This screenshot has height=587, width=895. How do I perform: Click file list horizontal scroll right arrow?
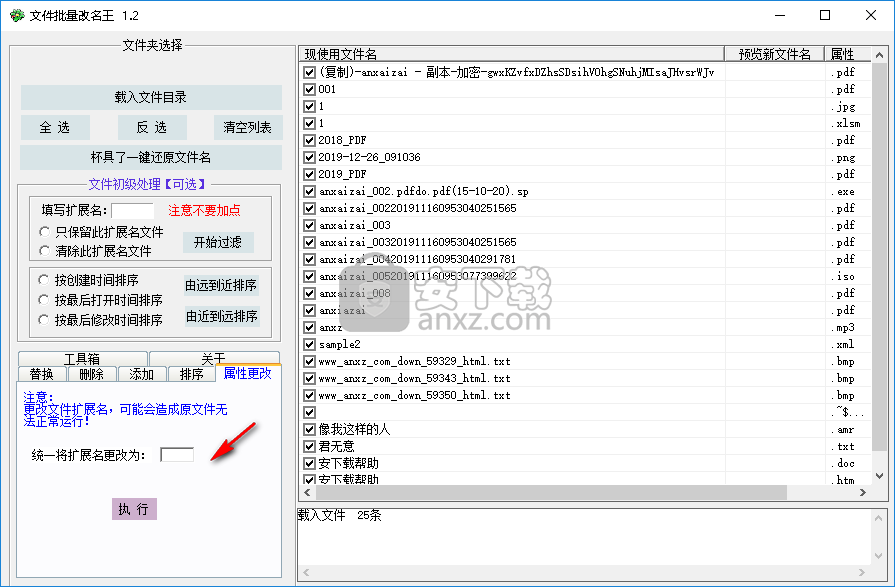[862, 492]
